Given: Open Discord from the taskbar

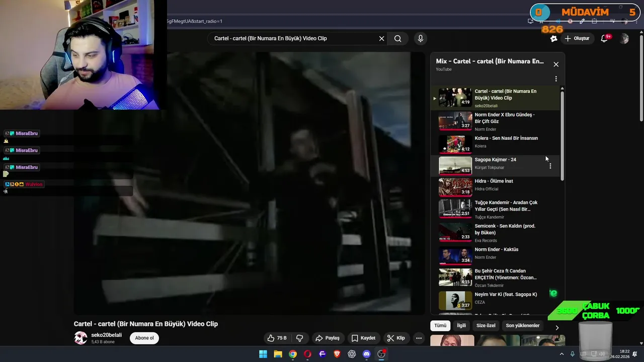Looking at the screenshot, I should point(367,354).
